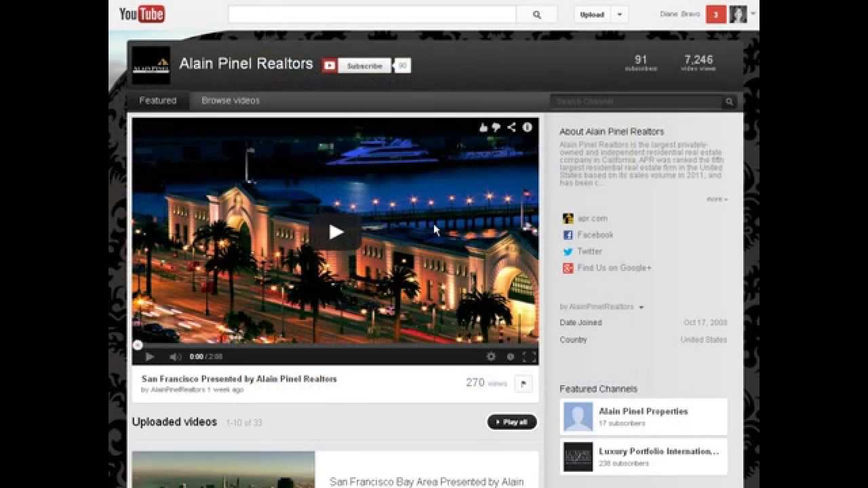
Task: Click the thumbs-down dislike icon on video
Action: coord(496,127)
